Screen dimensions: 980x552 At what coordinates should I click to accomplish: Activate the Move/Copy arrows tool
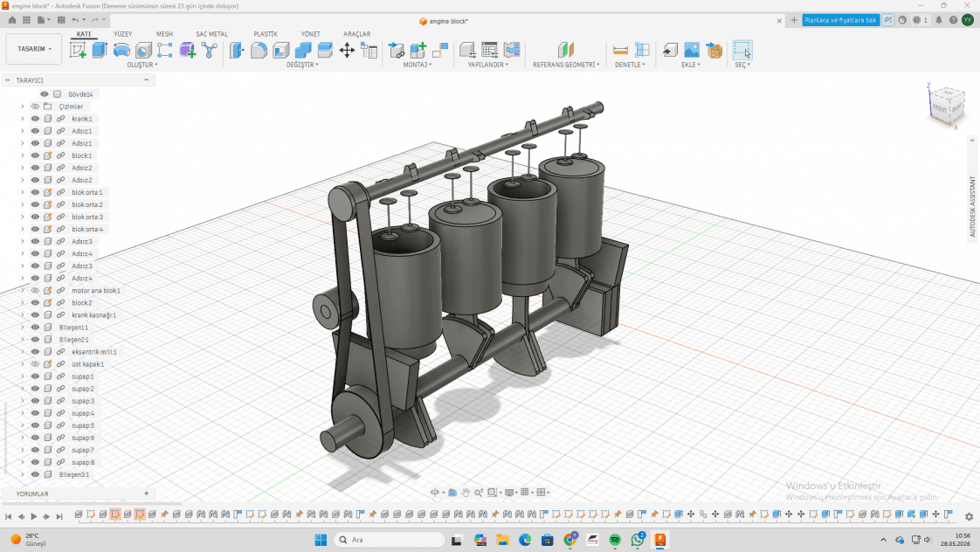[x=347, y=50]
